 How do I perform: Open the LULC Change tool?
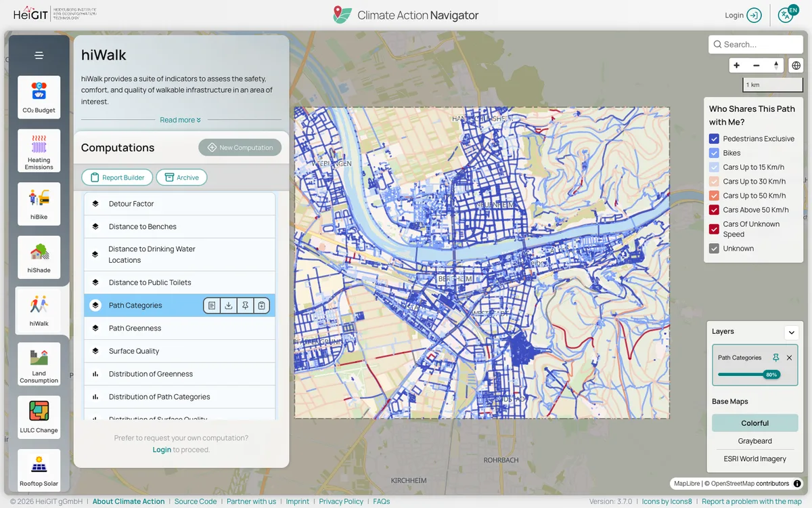pyautogui.click(x=39, y=417)
